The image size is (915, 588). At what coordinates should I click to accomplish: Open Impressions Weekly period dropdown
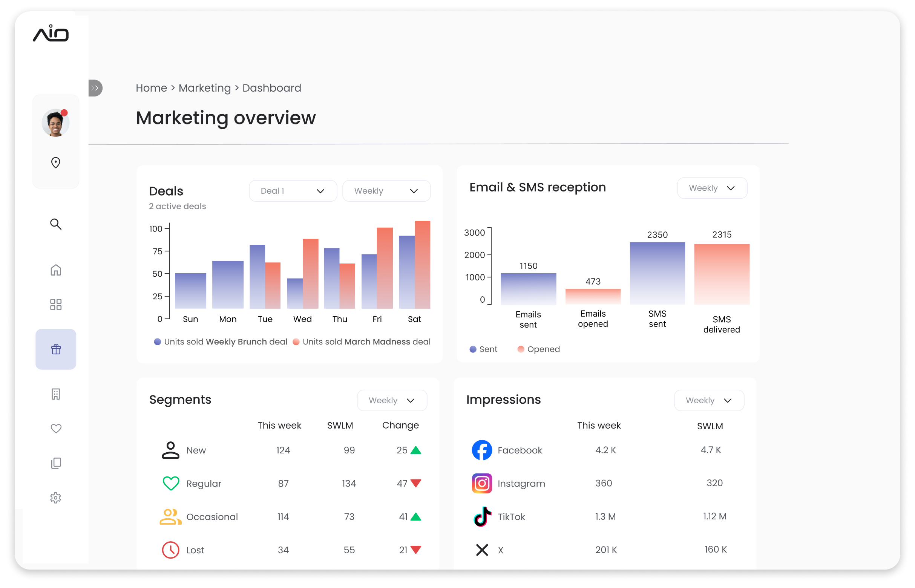709,401
